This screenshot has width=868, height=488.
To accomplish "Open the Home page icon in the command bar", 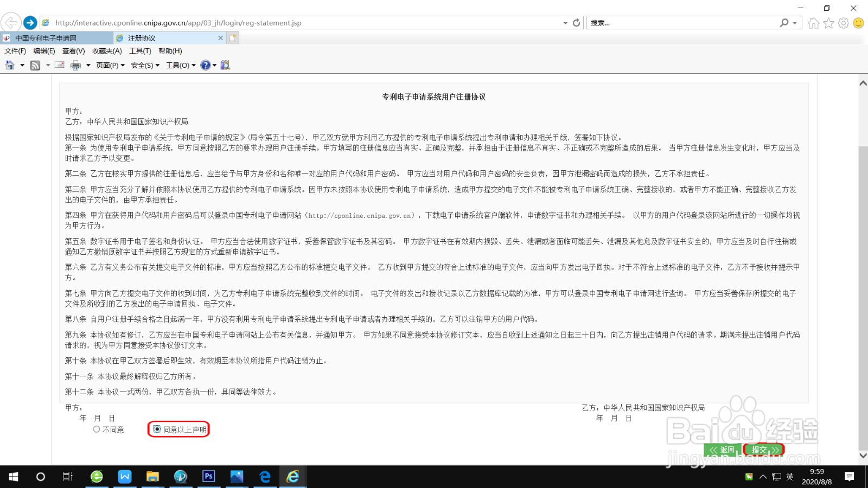I will (x=9, y=65).
